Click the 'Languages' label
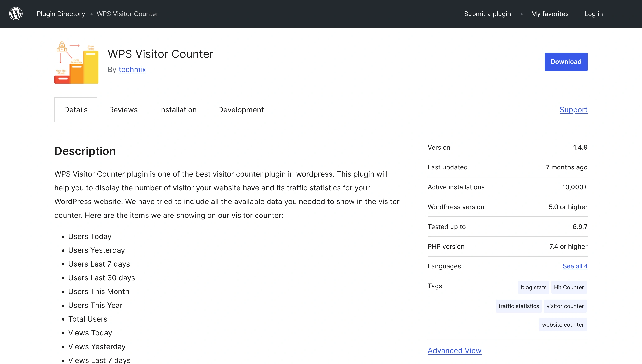Screen dimensions: 642x364 (x=444, y=266)
